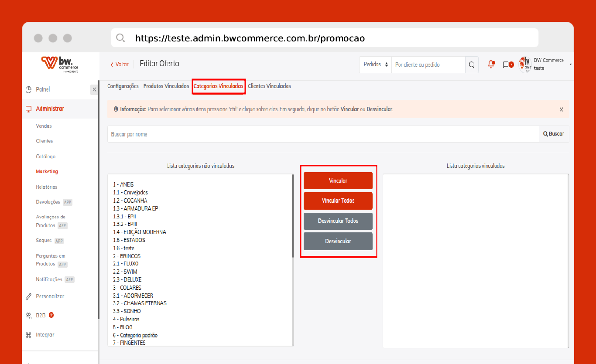This screenshot has height=364, width=596.
Task: Click the unlinked categories list scrollbar
Action: [x=293, y=218]
